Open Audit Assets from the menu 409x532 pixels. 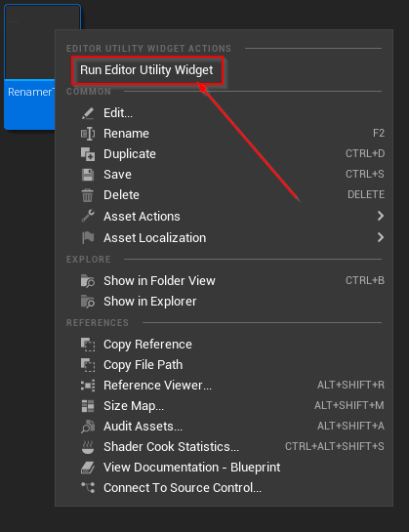[224, 427]
